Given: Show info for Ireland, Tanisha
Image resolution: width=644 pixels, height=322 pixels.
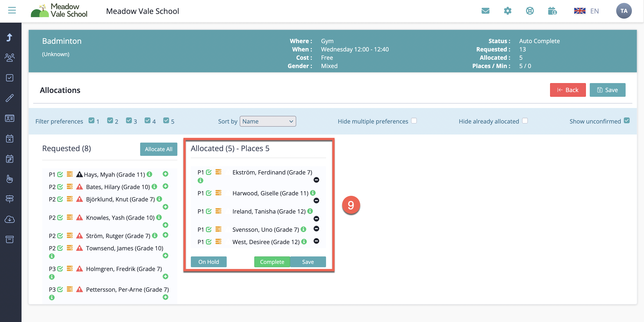Looking at the screenshot, I should click(x=310, y=211).
